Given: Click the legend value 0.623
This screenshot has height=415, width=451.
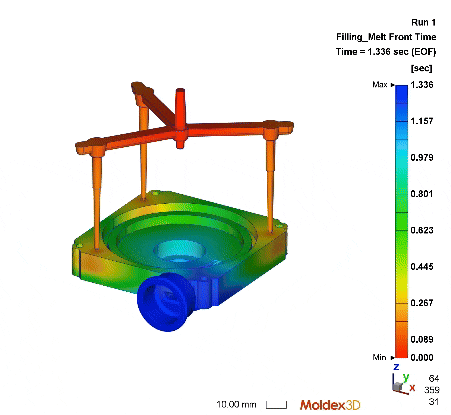Looking at the screenshot, I should tap(422, 230).
